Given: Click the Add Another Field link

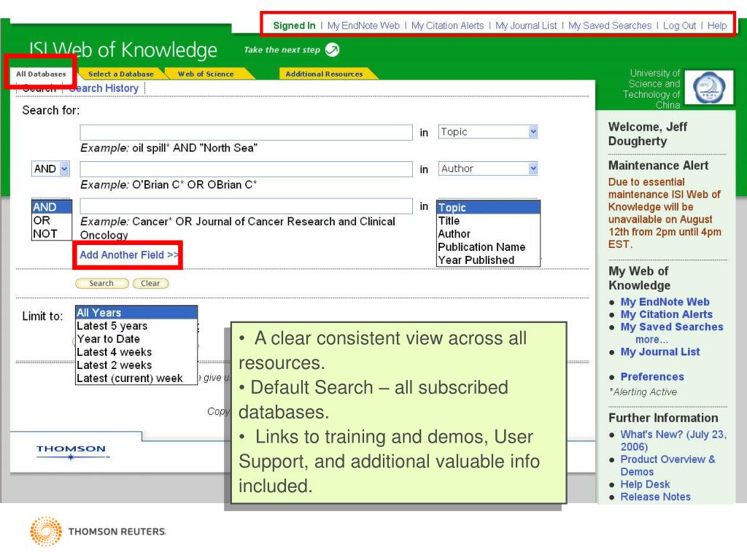Looking at the screenshot, I should (128, 254).
